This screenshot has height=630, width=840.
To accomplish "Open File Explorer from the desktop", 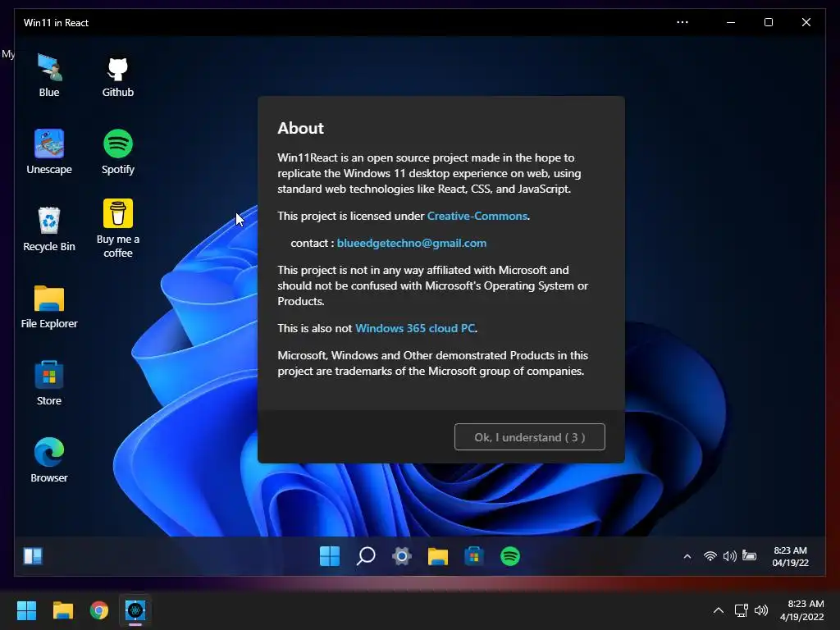I will tap(48, 307).
